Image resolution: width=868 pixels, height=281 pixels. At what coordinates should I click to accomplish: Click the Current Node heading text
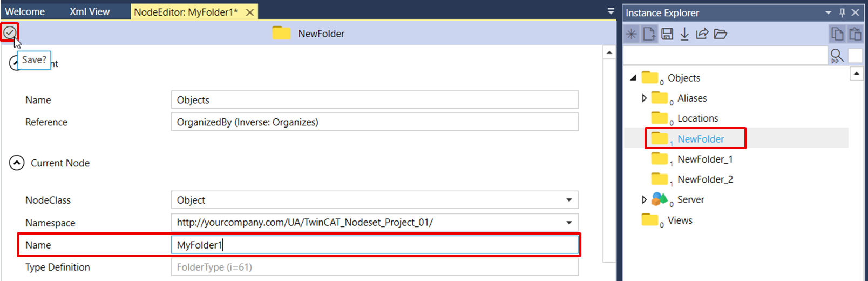click(60, 163)
